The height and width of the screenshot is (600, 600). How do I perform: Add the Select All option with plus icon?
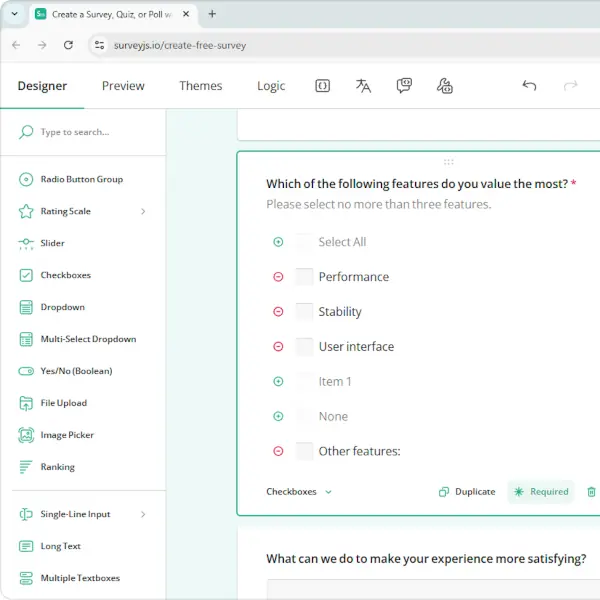[x=278, y=242]
